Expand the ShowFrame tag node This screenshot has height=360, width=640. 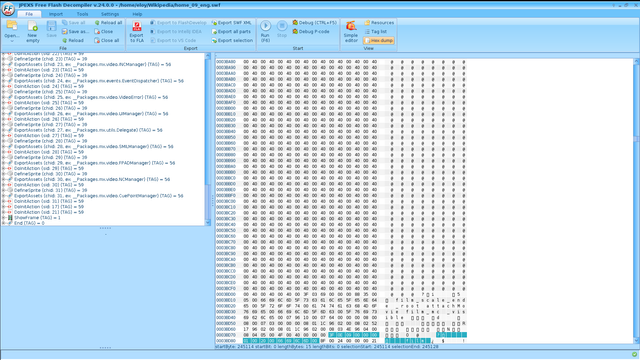pos(4,218)
